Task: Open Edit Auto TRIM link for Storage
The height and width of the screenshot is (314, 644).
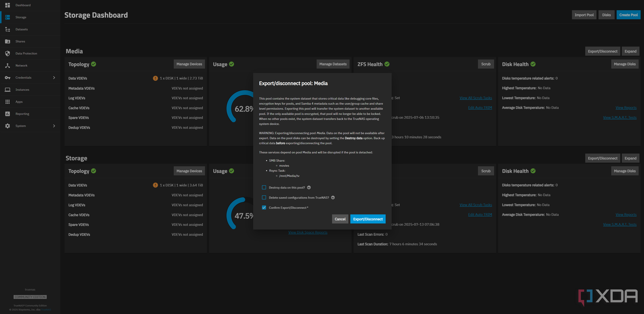Action: 480,215
